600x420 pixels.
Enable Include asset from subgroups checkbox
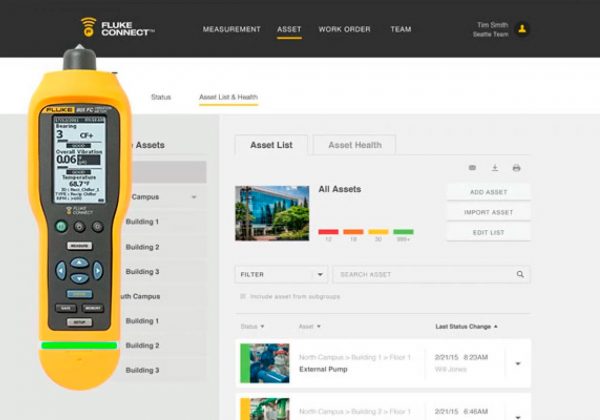pyautogui.click(x=242, y=297)
